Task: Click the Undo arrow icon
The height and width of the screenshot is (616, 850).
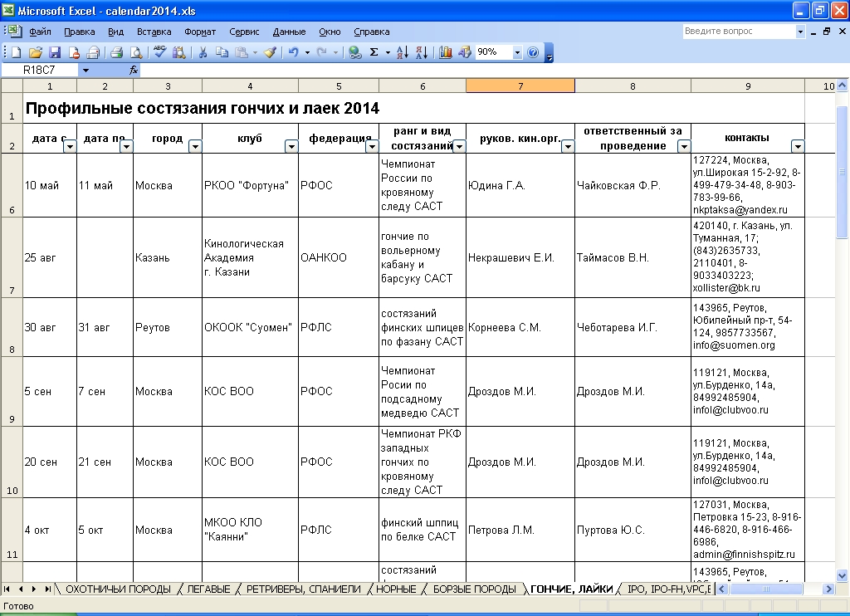Action: [292, 52]
